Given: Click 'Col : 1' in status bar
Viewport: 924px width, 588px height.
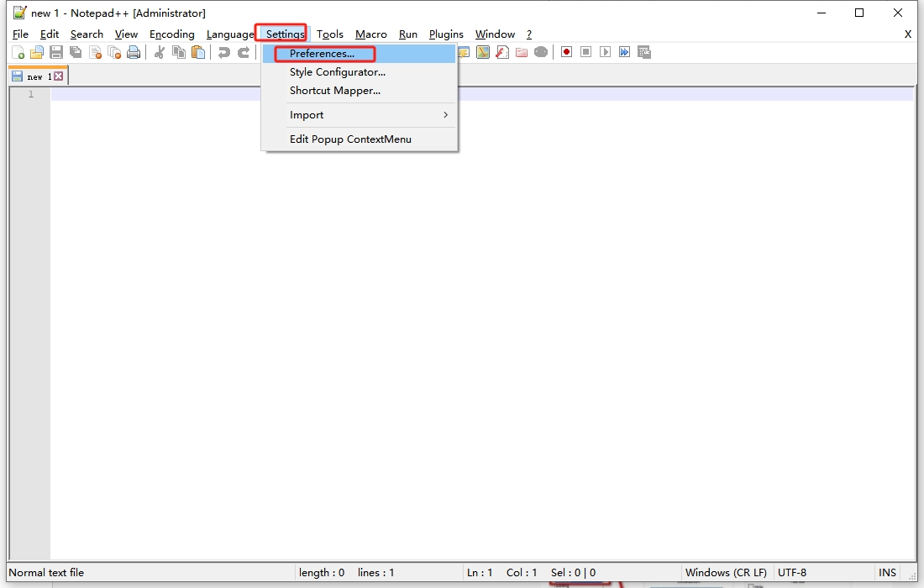Looking at the screenshot, I should point(522,573).
